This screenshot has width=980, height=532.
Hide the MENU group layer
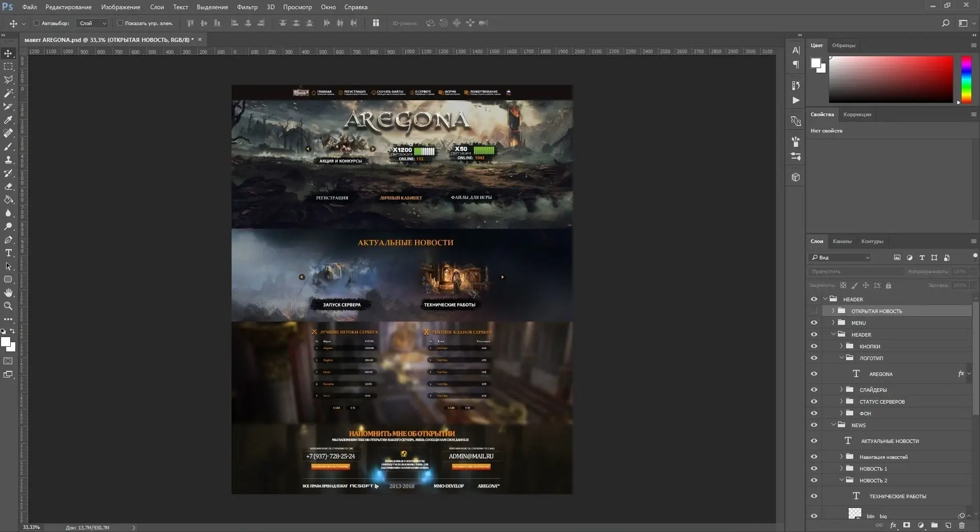coord(814,323)
